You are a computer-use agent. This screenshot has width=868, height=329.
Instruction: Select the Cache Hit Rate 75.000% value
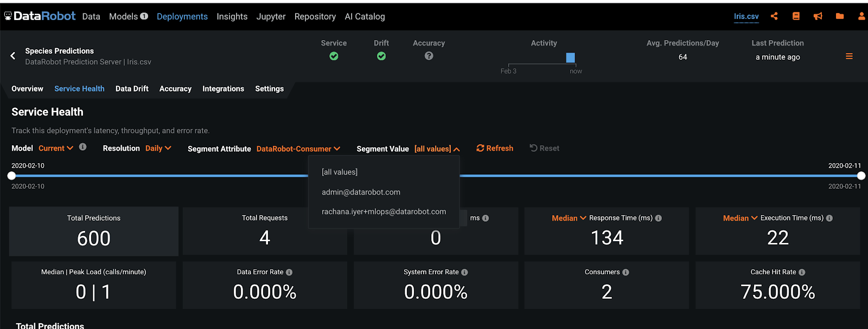click(x=778, y=292)
